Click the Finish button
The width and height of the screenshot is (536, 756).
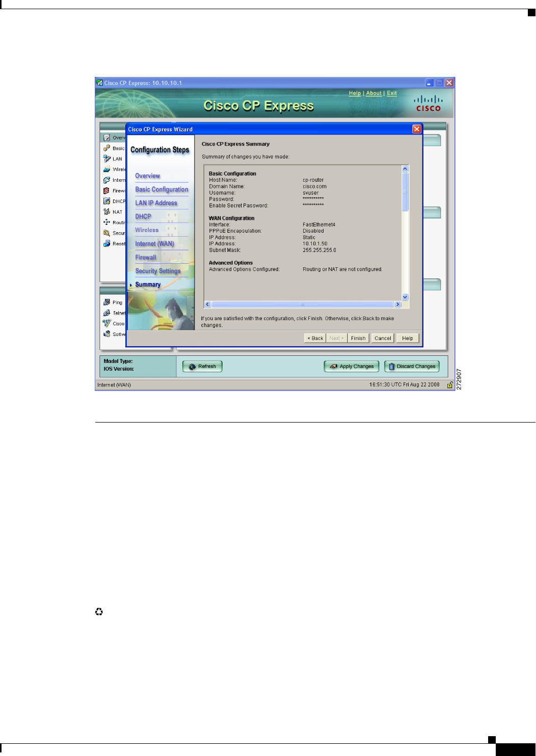(x=358, y=338)
